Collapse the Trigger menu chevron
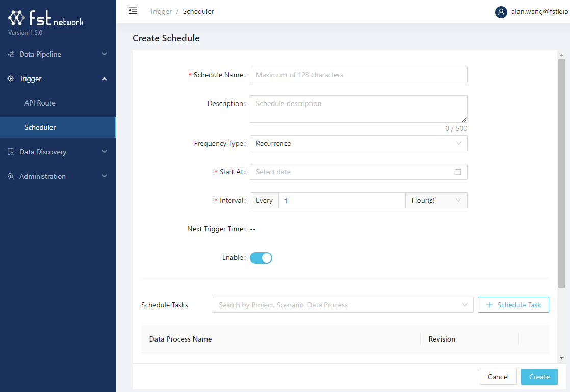The height and width of the screenshot is (392, 570). point(105,79)
